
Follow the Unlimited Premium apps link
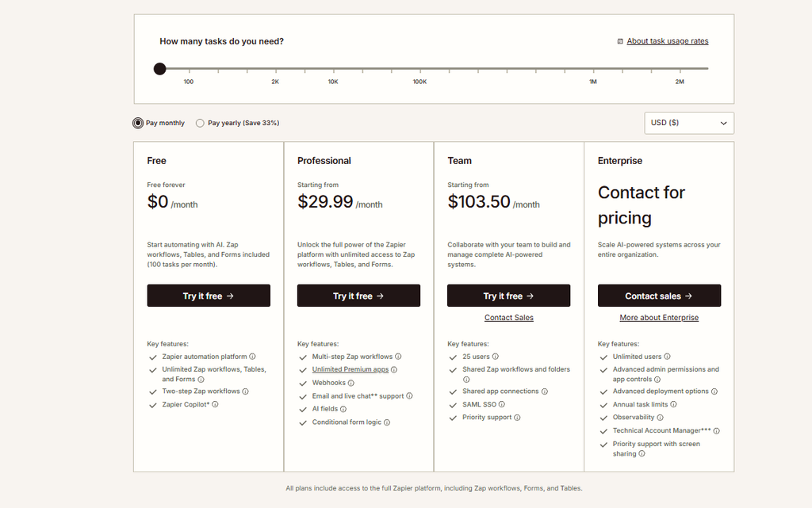(x=350, y=369)
